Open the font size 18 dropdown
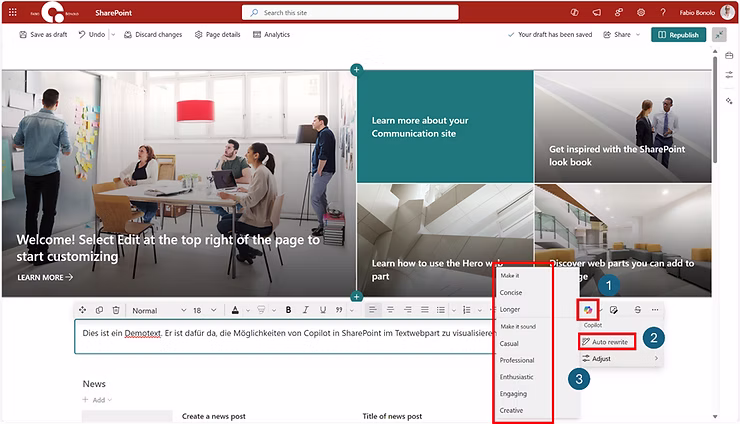Viewport: 740px width, 424px height. [x=204, y=310]
